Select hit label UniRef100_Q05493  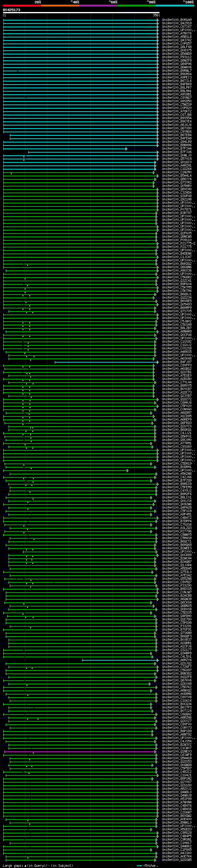[177, 304]
